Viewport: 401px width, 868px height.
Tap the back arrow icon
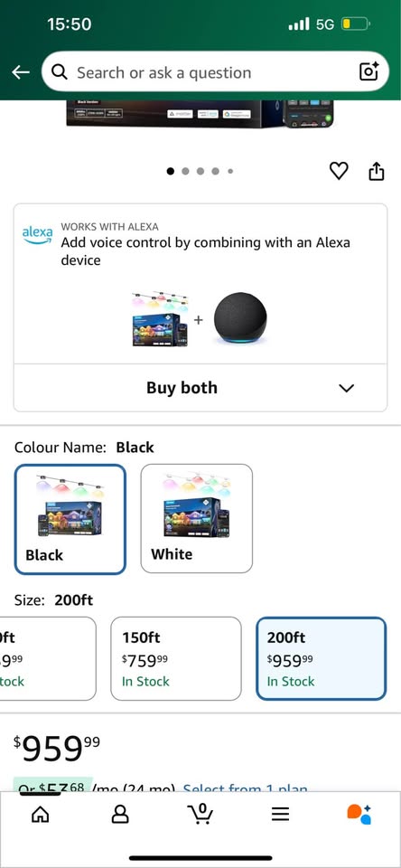[x=21, y=72]
